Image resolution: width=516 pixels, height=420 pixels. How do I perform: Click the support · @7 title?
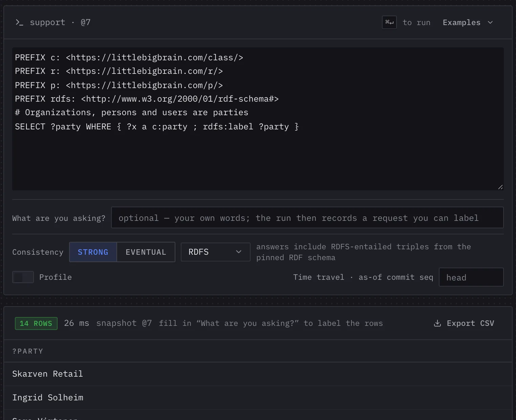[60, 23]
